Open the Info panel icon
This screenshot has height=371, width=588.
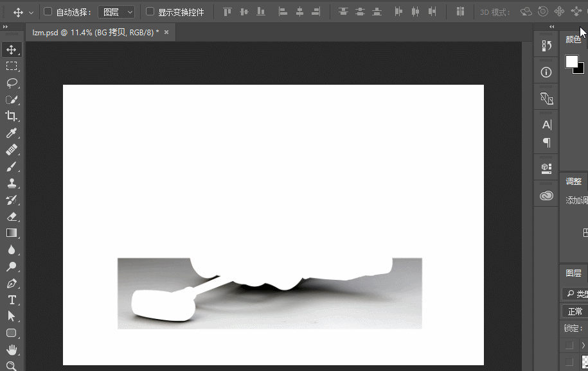[x=546, y=72]
